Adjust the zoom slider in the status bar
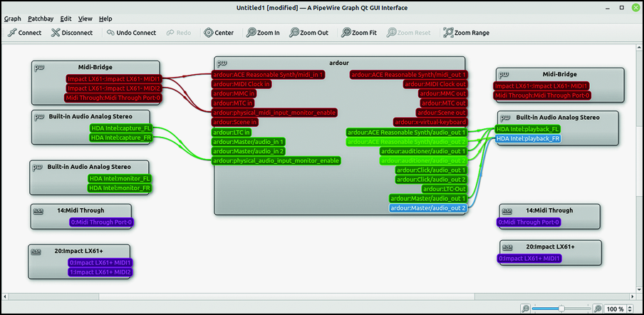644x315 pixels. pos(561,309)
